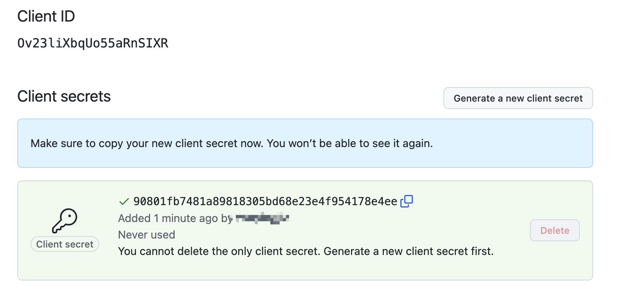Click the key icon
This screenshot has height=295, width=644.
point(65,220)
